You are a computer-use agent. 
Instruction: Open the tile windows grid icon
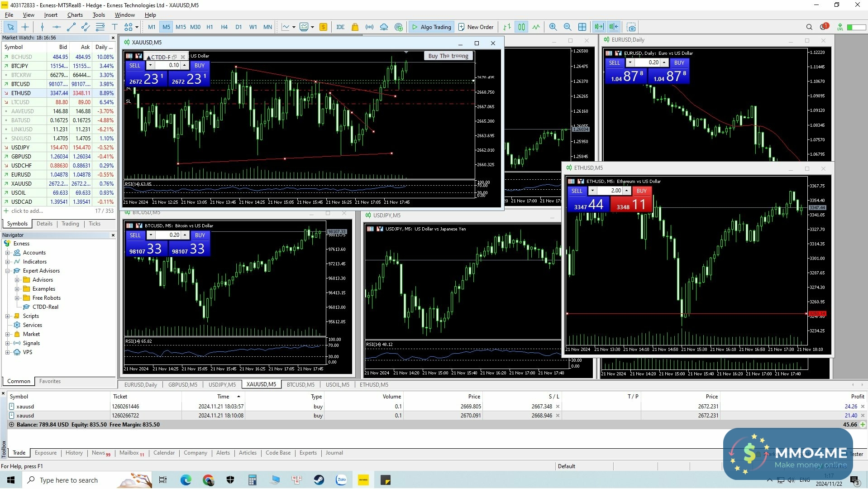(582, 27)
